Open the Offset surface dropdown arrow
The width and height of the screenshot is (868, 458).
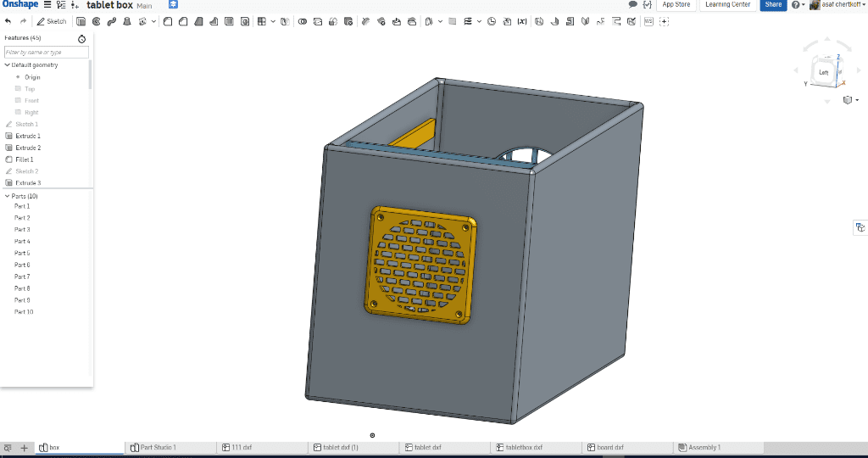(440, 21)
